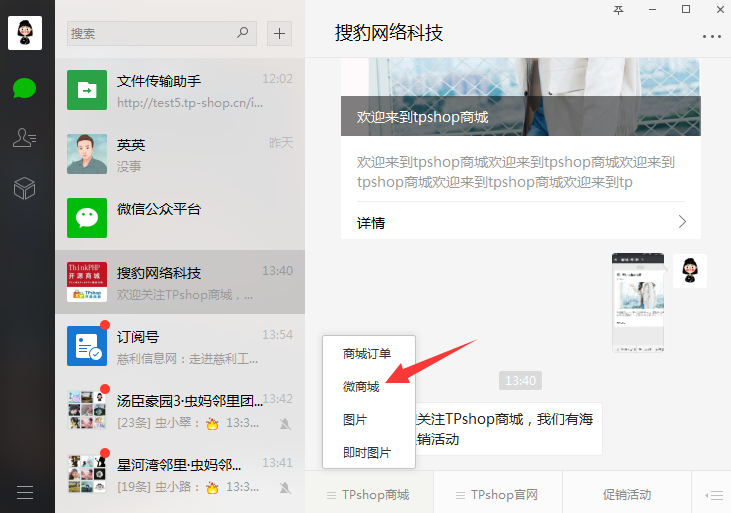Click muted bell icon on 汤臣豪园3 row
This screenshot has height=513, width=731.
[285, 423]
